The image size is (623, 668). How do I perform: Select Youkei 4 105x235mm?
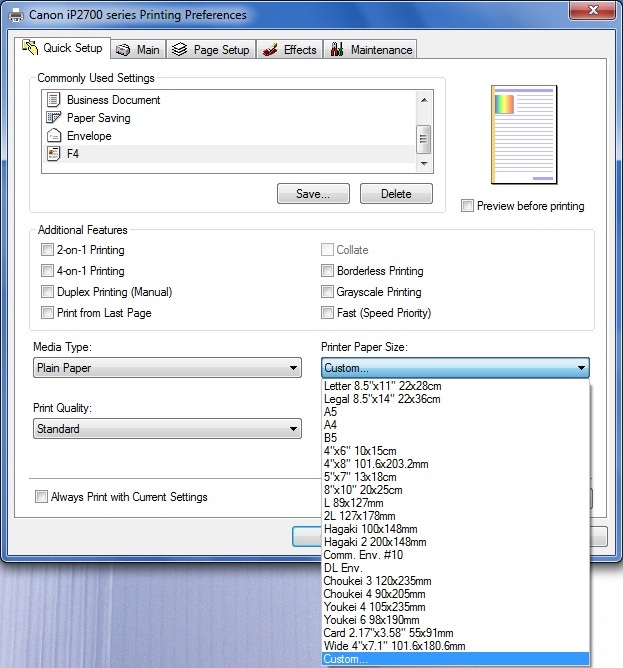pyautogui.click(x=455, y=607)
